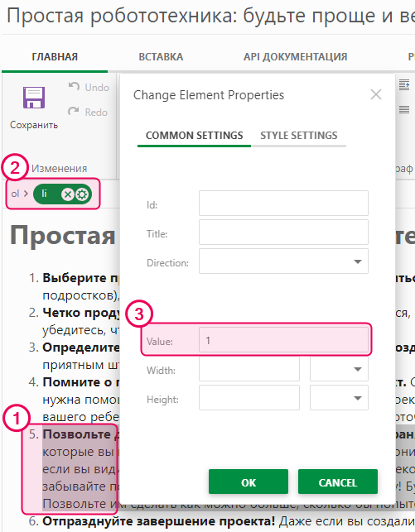This screenshot has height=532, width=415.
Task: Switch to the Style Settings tab
Action: (299, 136)
